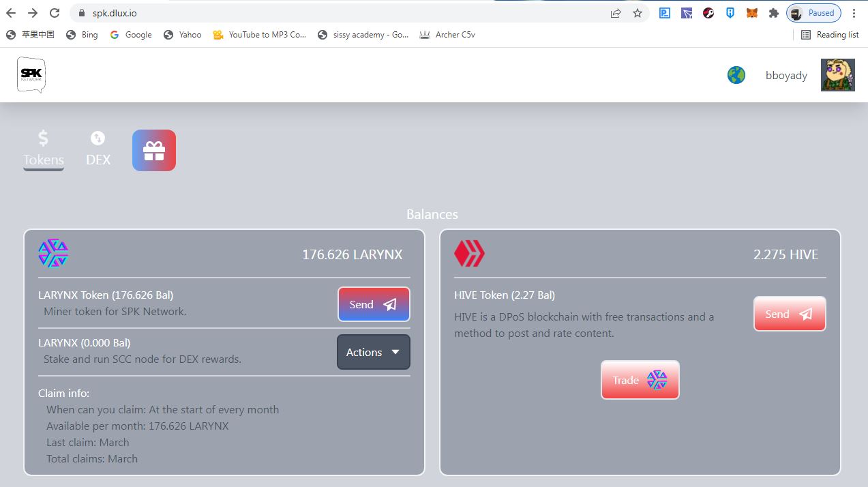Click the red HIVE logo
The image size is (868, 487).
point(469,254)
